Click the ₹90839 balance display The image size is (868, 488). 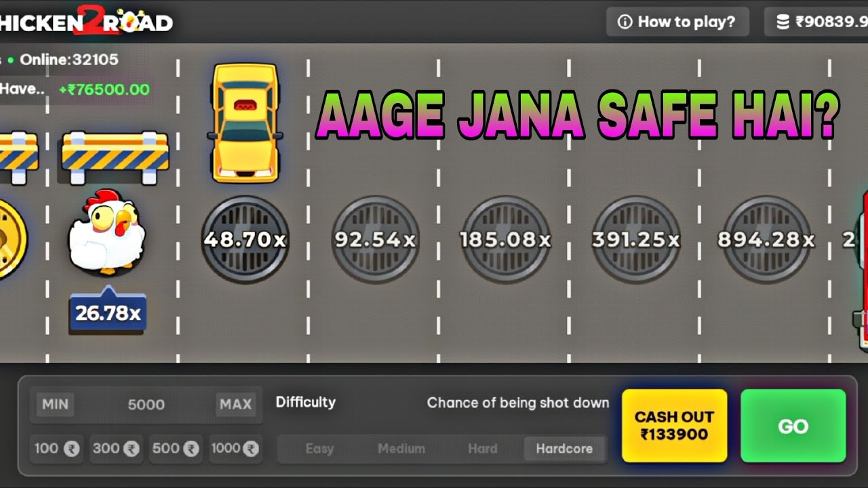click(816, 22)
